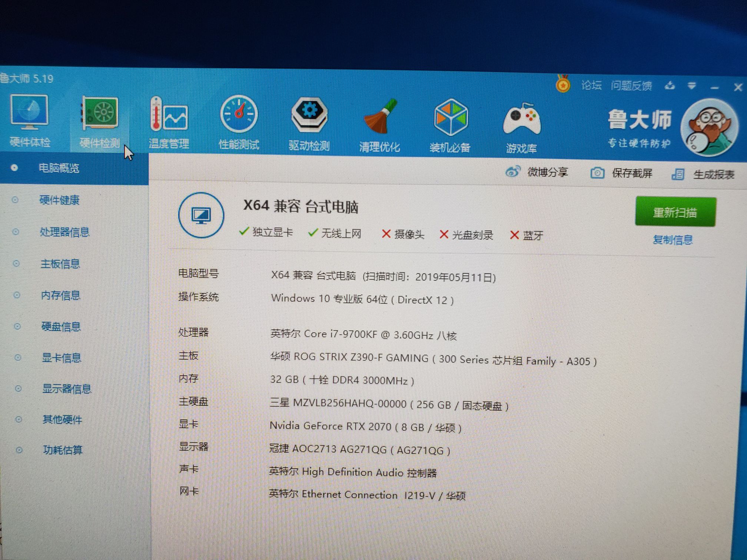Click the Weibo share icon
The image size is (747, 560).
coord(513,172)
